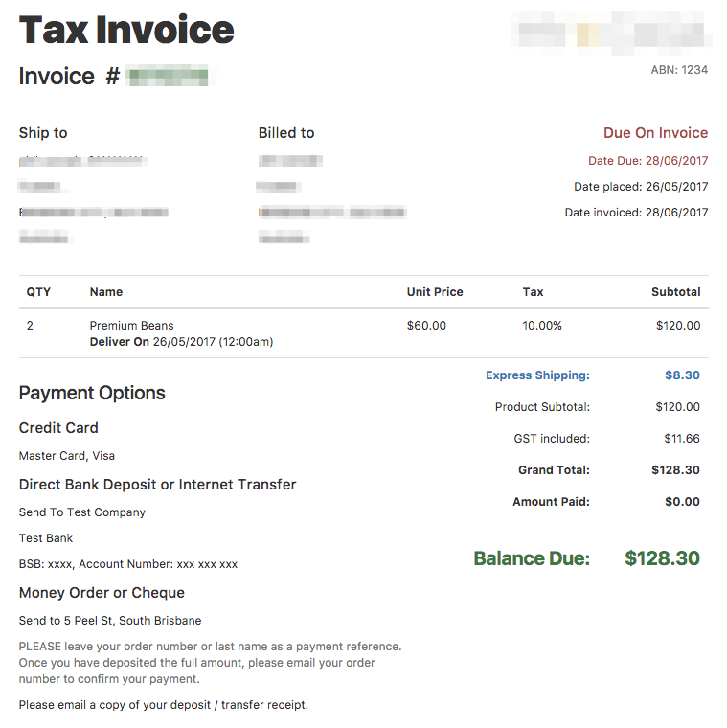This screenshot has height=728, width=727.
Task: Click the Date placed 26/05/2017 line
Action: [x=641, y=187]
